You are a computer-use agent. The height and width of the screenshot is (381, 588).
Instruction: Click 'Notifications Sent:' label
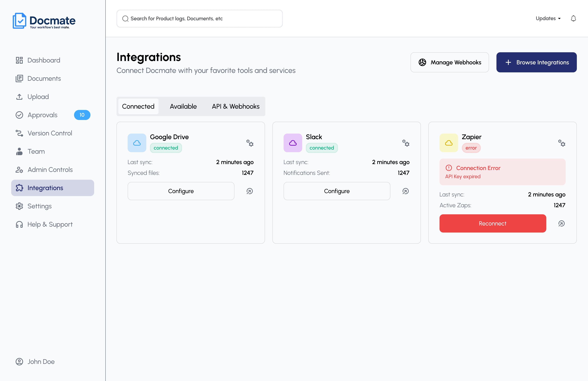[x=307, y=173]
